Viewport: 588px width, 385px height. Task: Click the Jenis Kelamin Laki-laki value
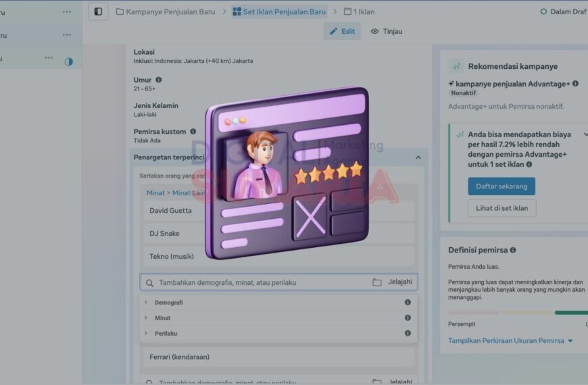point(145,115)
